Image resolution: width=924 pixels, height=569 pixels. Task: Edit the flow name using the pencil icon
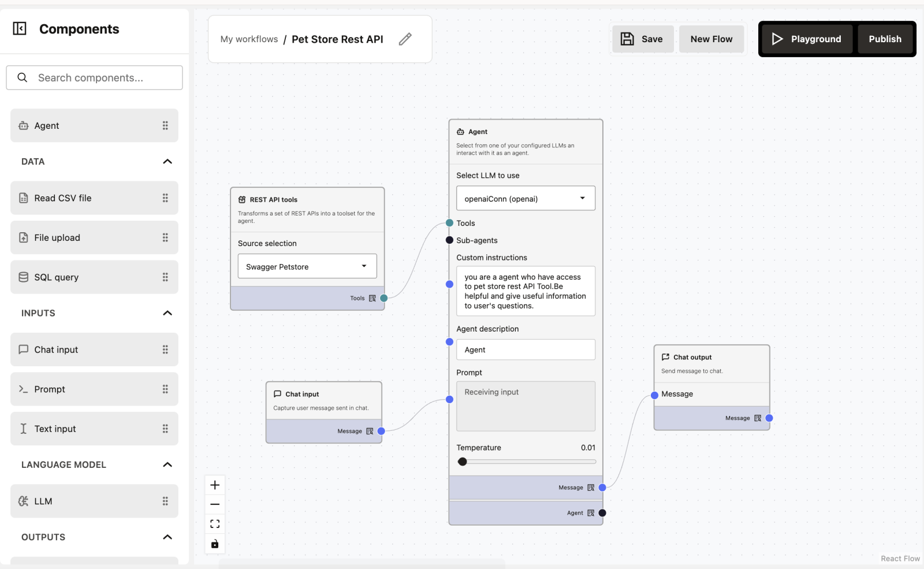[x=405, y=39]
